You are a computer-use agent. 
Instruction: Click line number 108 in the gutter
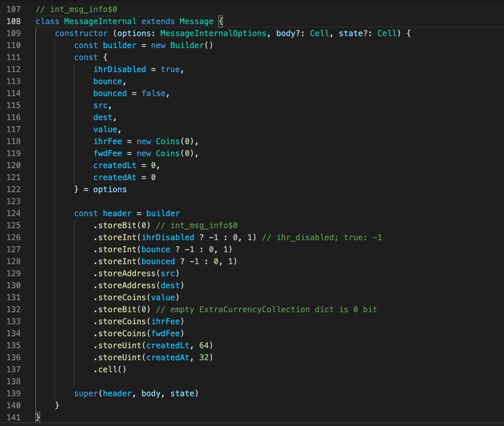pyautogui.click(x=13, y=21)
